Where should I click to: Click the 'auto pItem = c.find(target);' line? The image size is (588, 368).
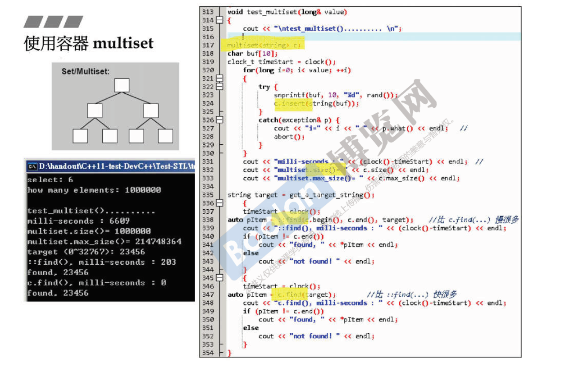282,294
